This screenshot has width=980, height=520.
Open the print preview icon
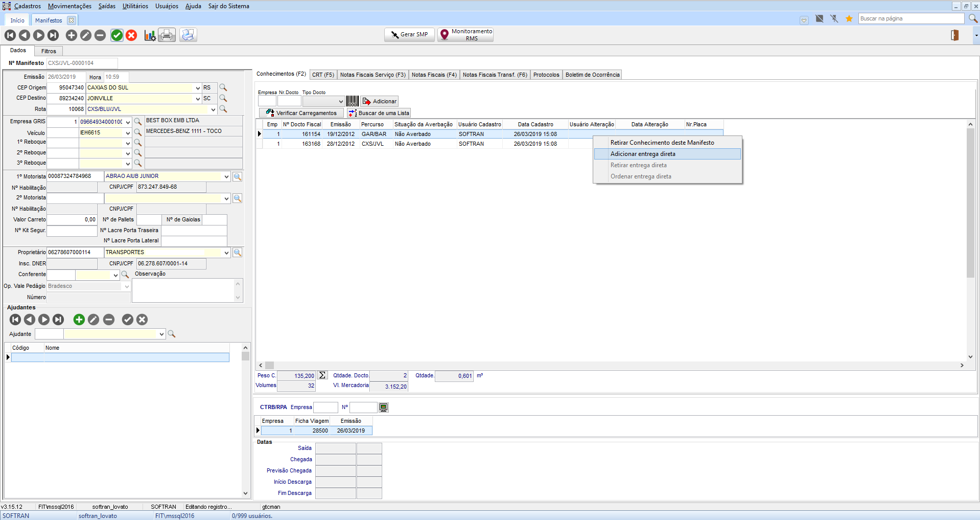pos(188,35)
